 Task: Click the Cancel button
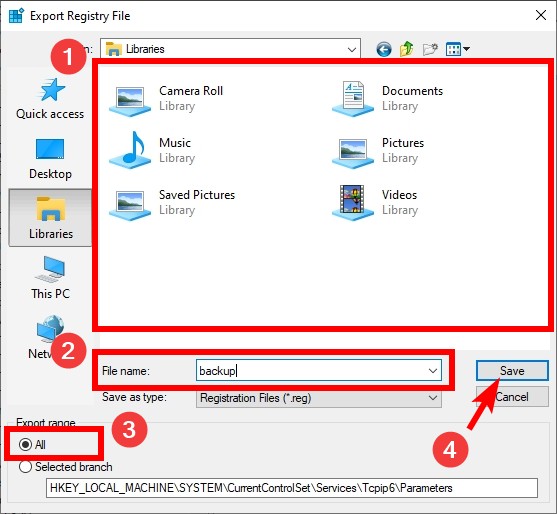[x=512, y=397]
